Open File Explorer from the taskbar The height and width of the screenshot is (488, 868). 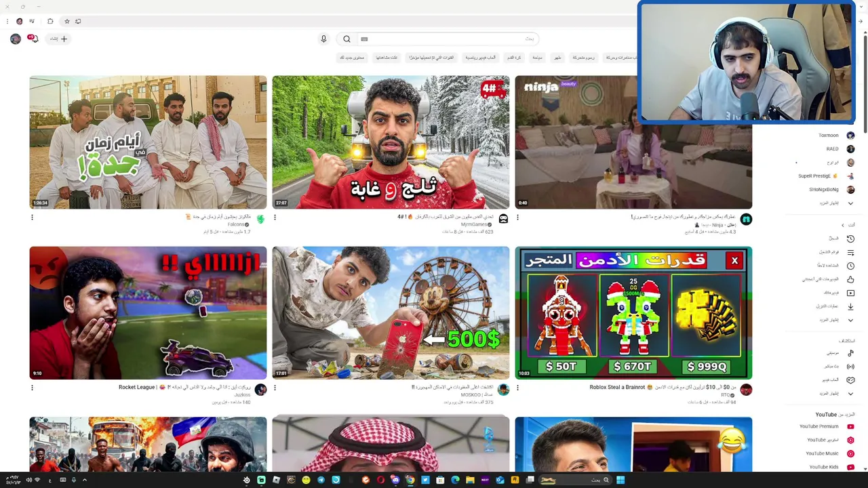point(470,480)
